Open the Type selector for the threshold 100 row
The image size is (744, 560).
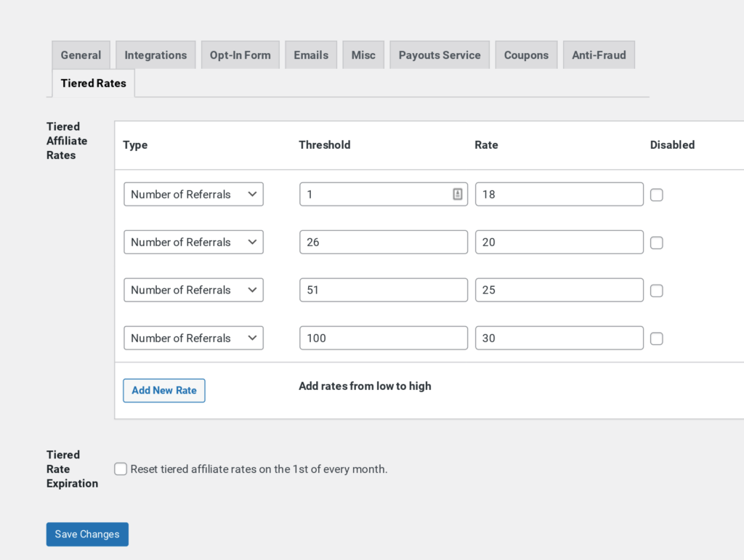[x=193, y=338]
